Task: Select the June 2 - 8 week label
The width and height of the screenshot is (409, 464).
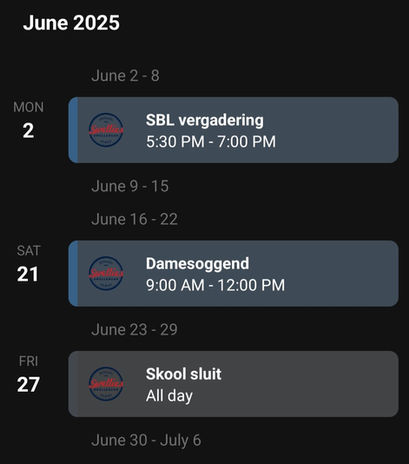Action: click(x=125, y=76)
